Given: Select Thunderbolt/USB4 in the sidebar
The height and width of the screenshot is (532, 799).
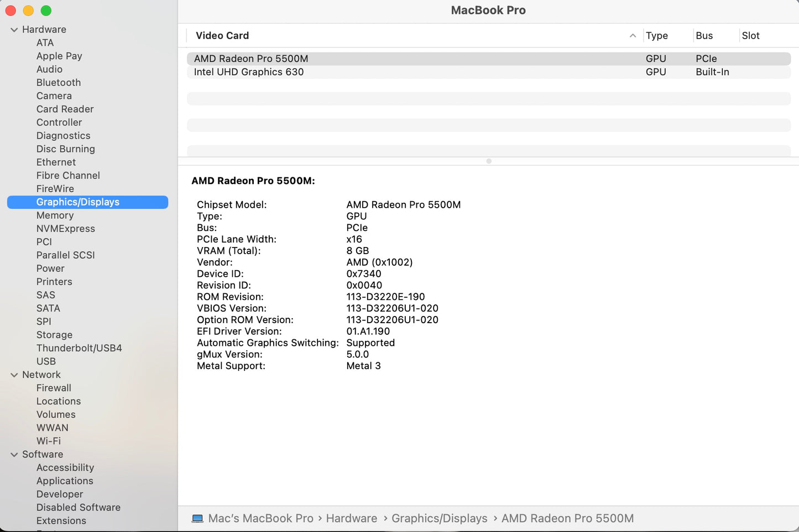Looking at the screenshot, I should 79,347.
